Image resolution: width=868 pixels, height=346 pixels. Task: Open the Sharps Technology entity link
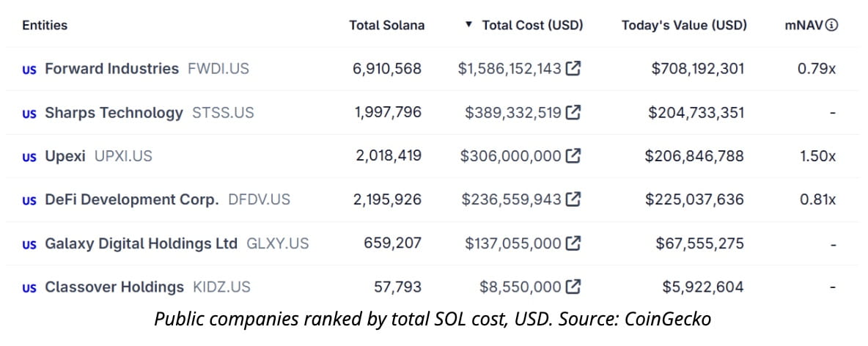click(x=114, y=113)
